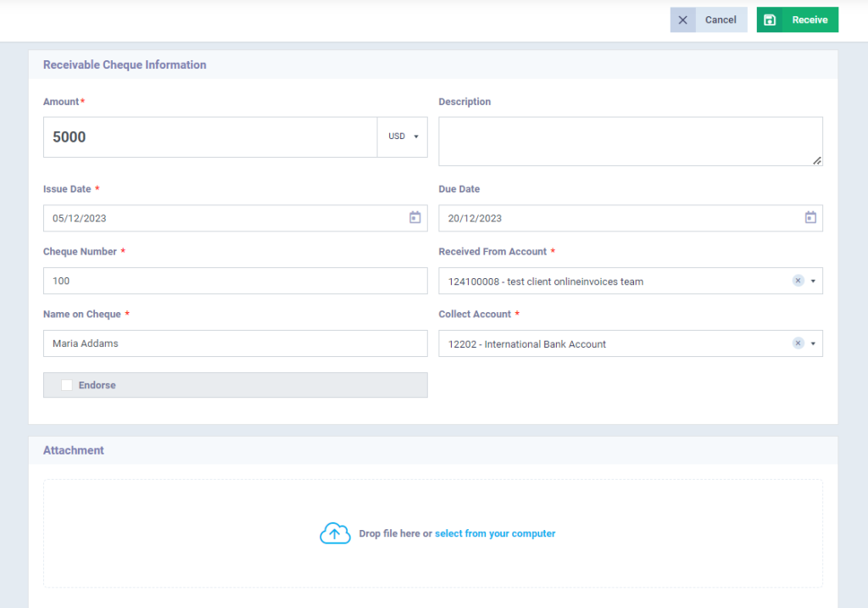The width and height of the screenshot is (868, 608).
Task: Expand the Collect Account dropdown
Action: [x=811, y=343]
